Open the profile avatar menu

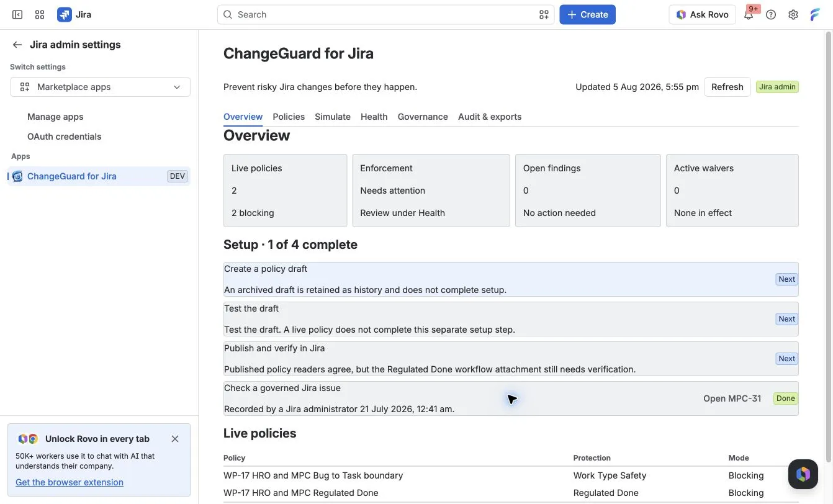click(815, 14)
